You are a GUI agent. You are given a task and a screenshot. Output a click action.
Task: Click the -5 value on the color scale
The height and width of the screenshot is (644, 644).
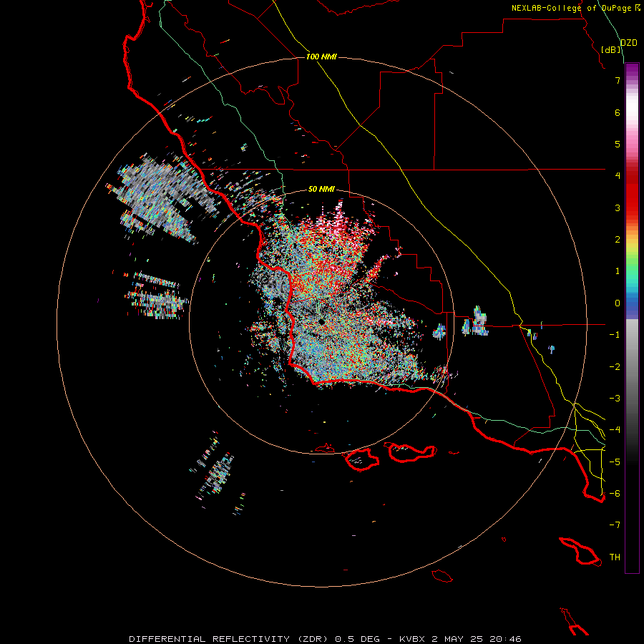point(615,462)
